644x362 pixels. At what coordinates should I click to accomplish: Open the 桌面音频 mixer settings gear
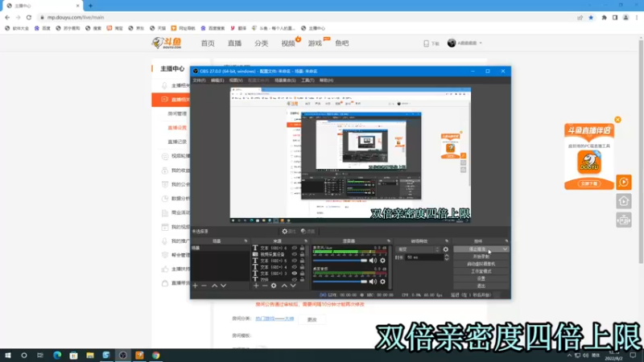pos(383,282)
